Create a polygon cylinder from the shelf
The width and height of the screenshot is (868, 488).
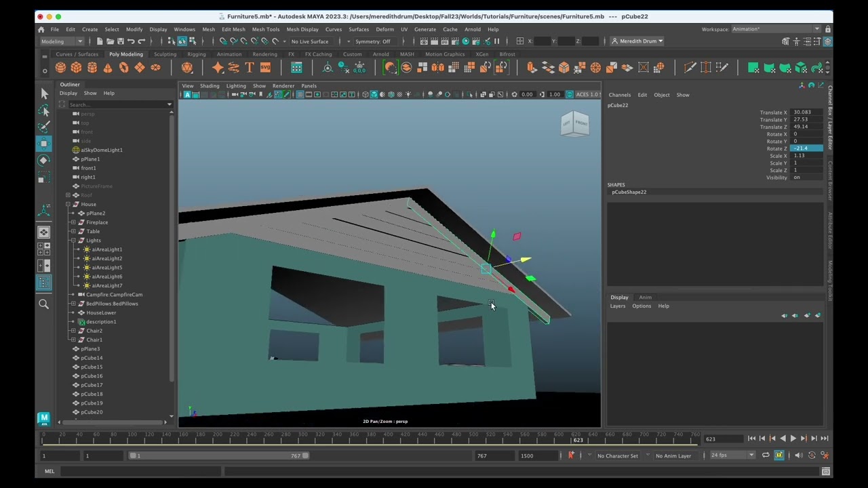pyautogui.click(x=92, y=67)
